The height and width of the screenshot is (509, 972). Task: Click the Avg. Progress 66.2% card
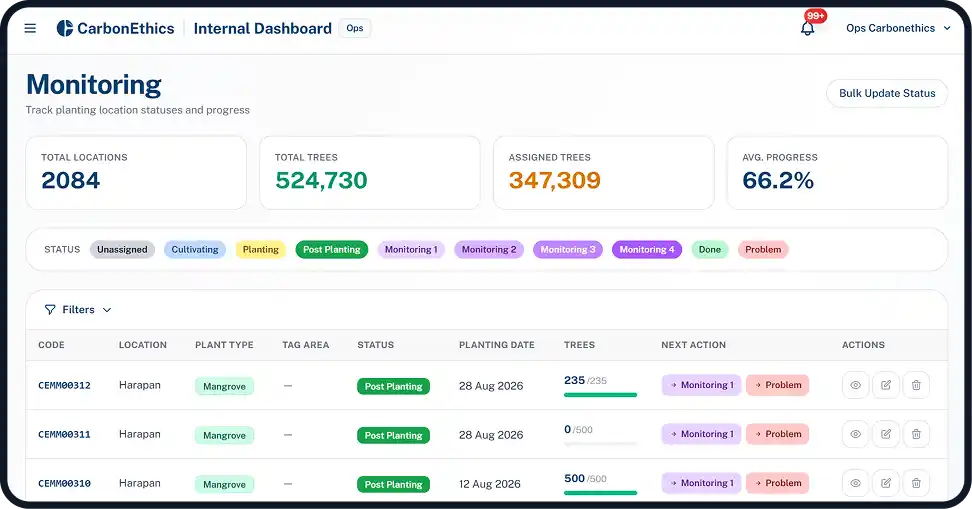(837, 173)
